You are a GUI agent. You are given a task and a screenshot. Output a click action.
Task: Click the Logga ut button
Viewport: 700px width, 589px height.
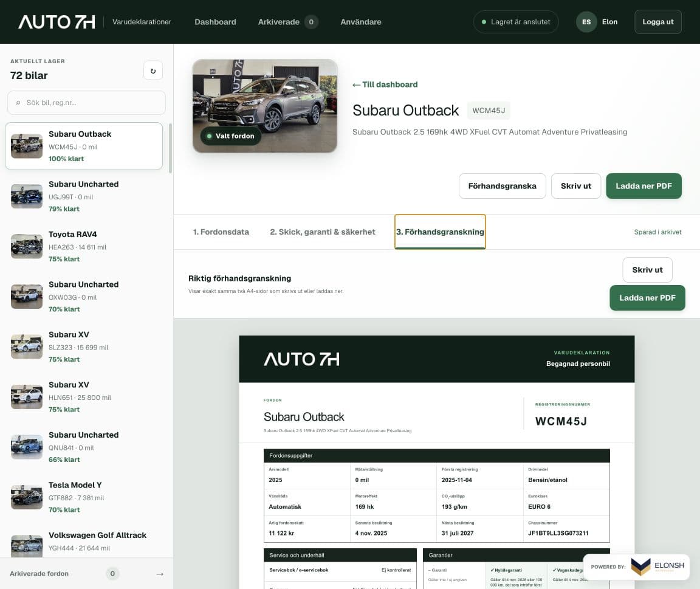658,22
